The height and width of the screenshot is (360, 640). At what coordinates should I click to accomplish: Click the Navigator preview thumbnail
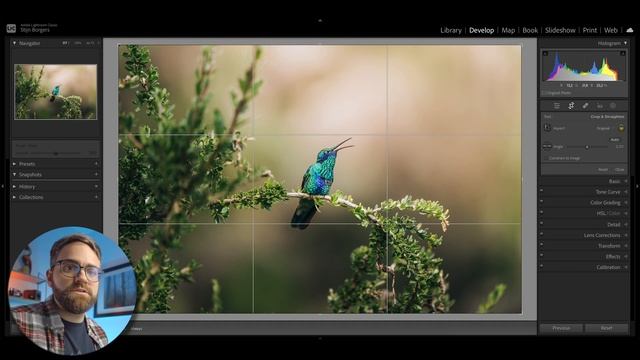[56, 91]
